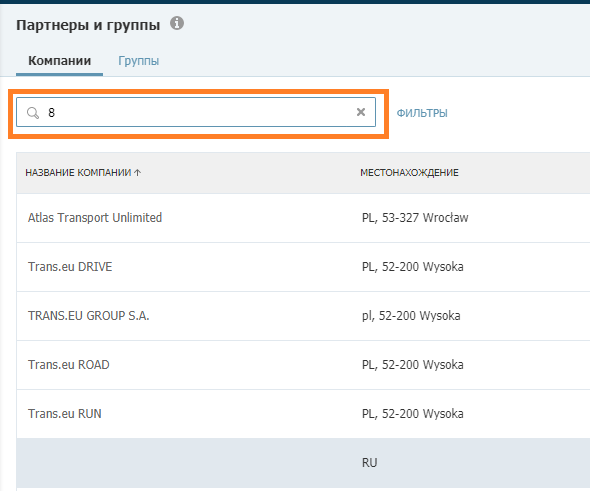Focus the company search input field

[x=196, y=112]
